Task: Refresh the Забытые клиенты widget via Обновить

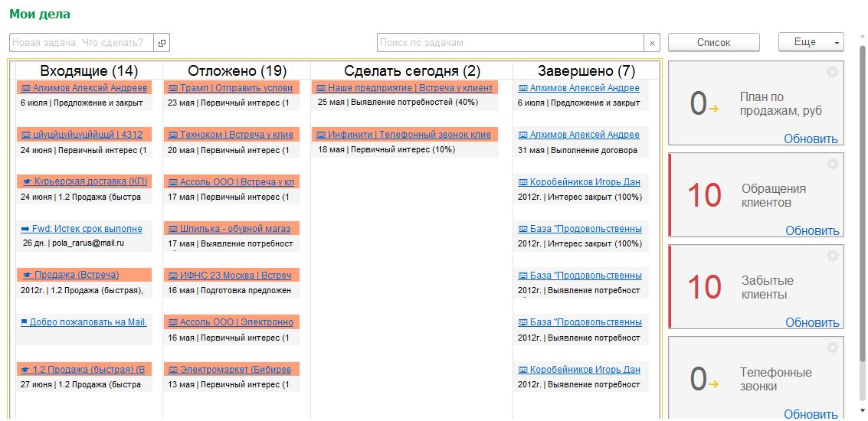Action: point(811,322)
